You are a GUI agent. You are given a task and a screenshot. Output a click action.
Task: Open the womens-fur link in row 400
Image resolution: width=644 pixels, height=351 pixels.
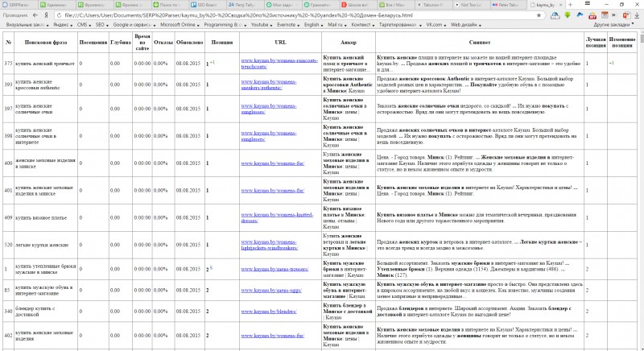tap(273, 163)
